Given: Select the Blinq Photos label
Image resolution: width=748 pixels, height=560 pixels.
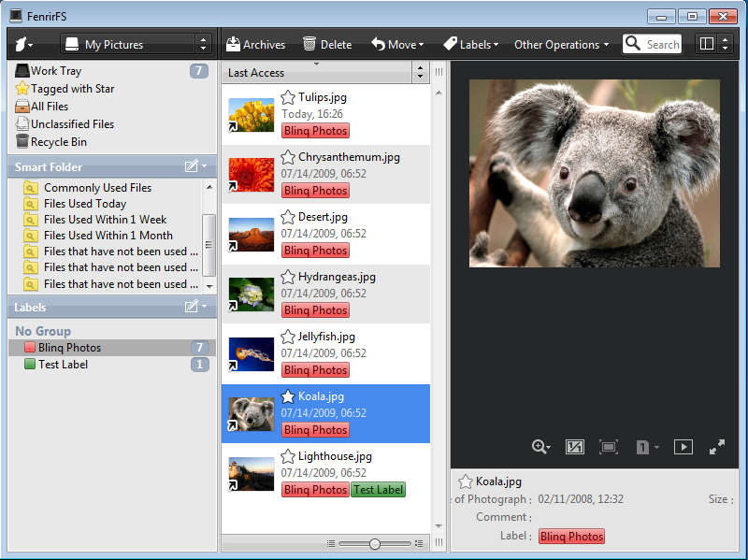Looking at the screenshot, I should [112, 347].
